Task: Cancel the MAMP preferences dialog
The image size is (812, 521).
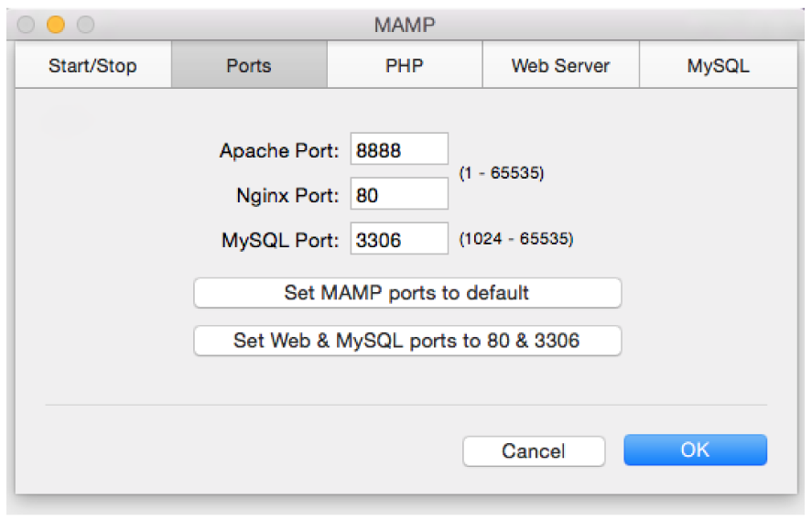Action: point(534,451)
